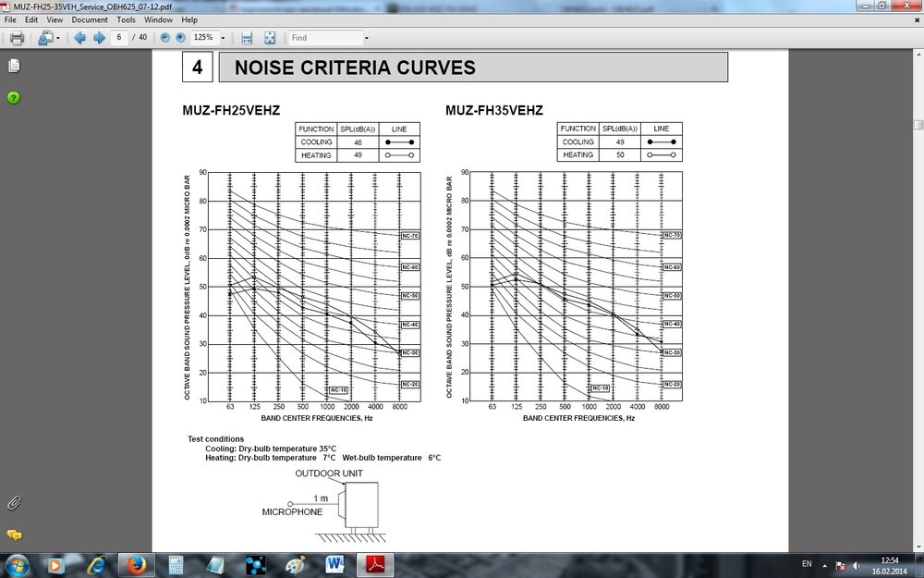Click into the Find search box
The image size is (924, 578).
(x=325, y=37)
